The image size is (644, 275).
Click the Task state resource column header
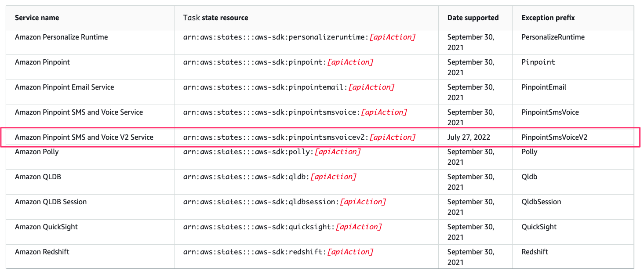click(x=215, y=18)
